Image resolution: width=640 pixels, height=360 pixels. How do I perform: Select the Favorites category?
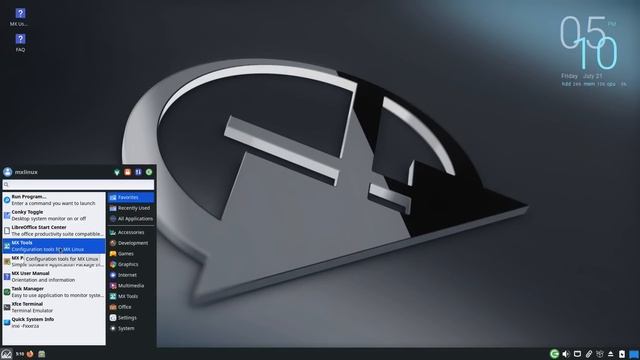point(131,198)
